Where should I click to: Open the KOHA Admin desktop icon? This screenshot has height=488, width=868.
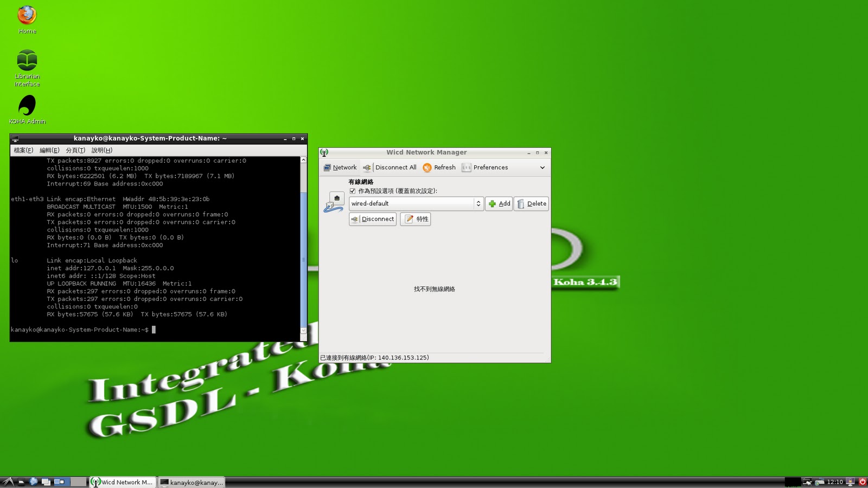coord(27,110)
